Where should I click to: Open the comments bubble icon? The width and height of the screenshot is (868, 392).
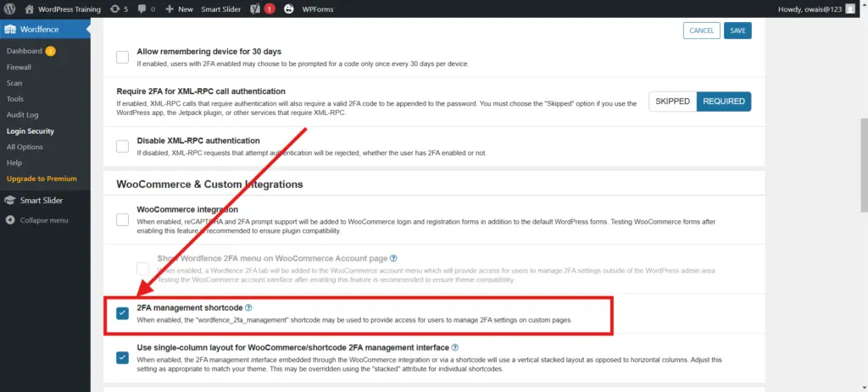pyautogui.click(x=142, y=8)
